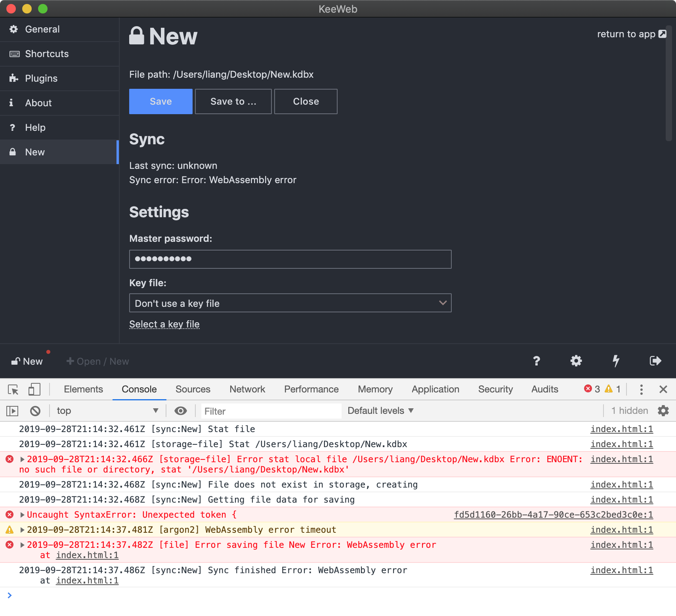Focus the Master password field
Viewport: 676px width, 616px height.
tap(290, 259)
